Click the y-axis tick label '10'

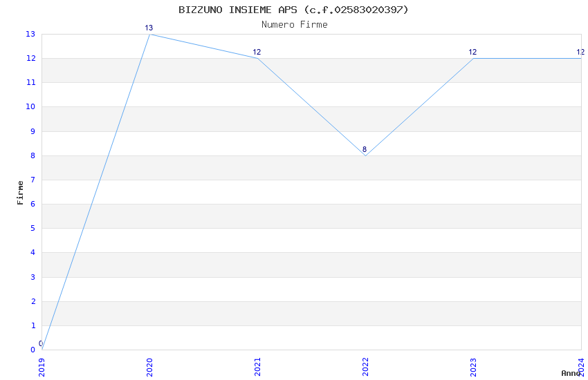coord(30,106)
